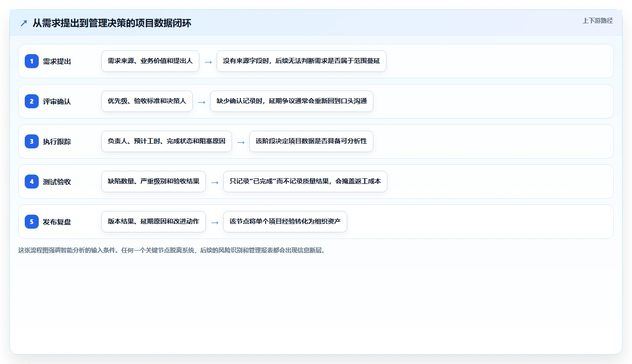Select the 执行跟踪 step label

click(57, 141)
